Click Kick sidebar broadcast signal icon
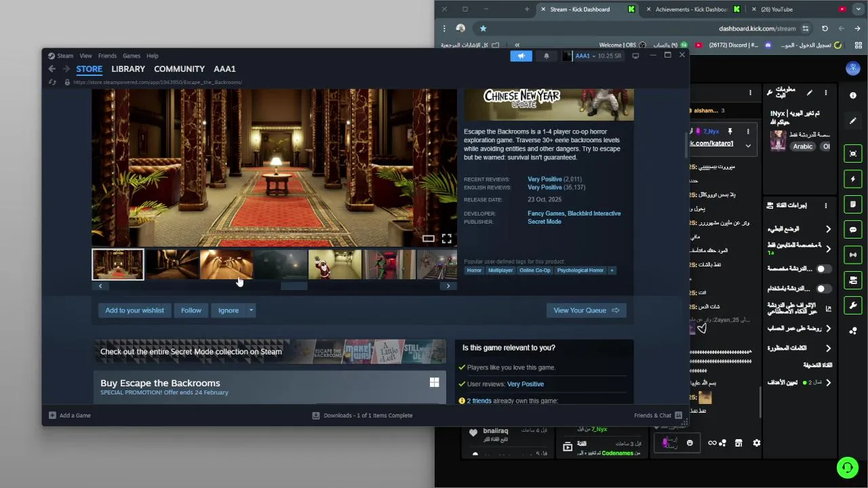 (x=853, y=255)
